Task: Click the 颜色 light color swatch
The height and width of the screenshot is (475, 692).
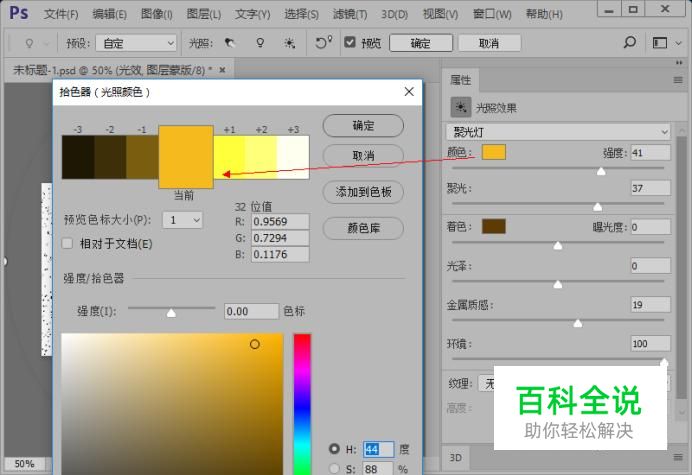Action: click(x=494, y=152)
